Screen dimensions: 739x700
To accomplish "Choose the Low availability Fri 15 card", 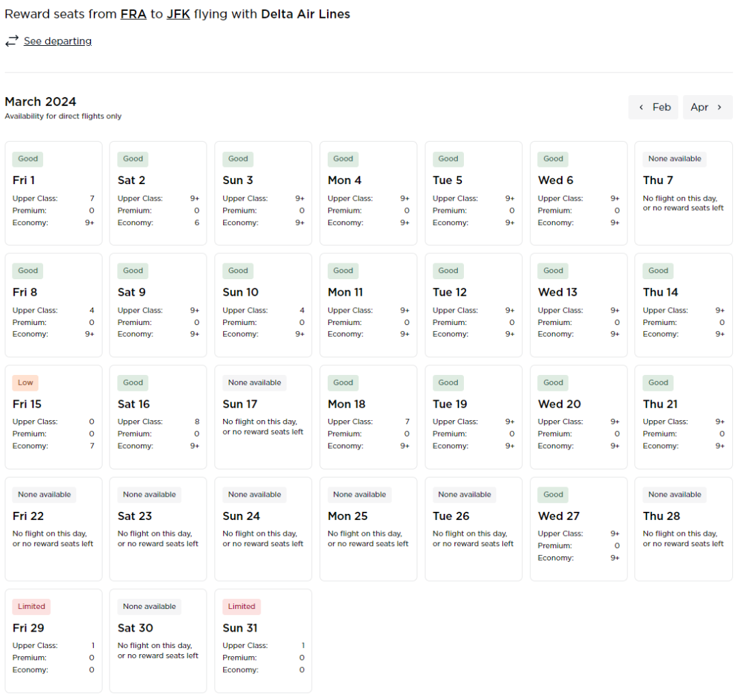I will click(53, 417).
